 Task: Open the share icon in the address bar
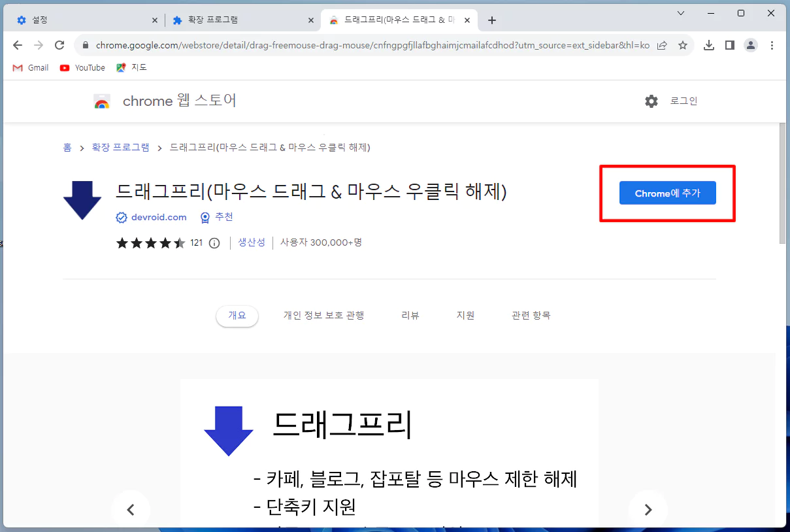coord(662,45)
